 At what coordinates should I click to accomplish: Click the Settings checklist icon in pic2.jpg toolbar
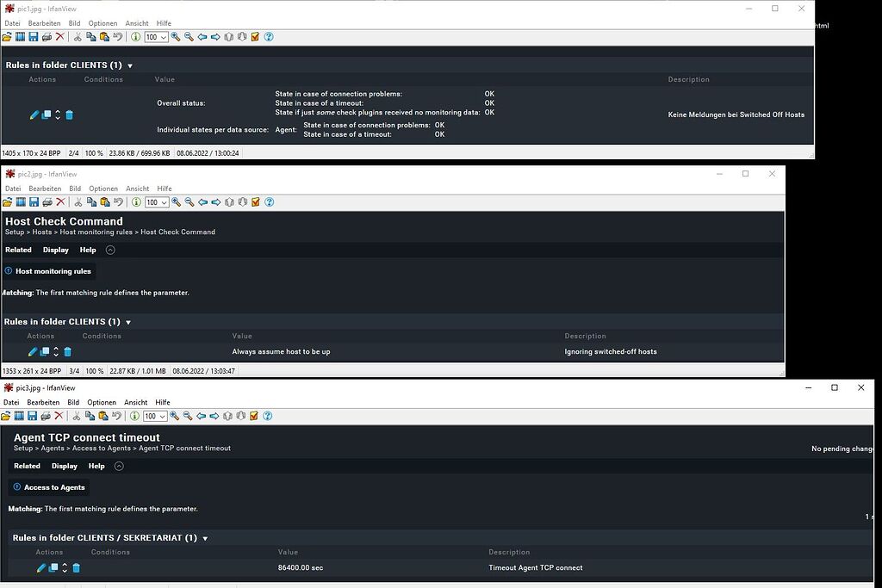[254, 202]
